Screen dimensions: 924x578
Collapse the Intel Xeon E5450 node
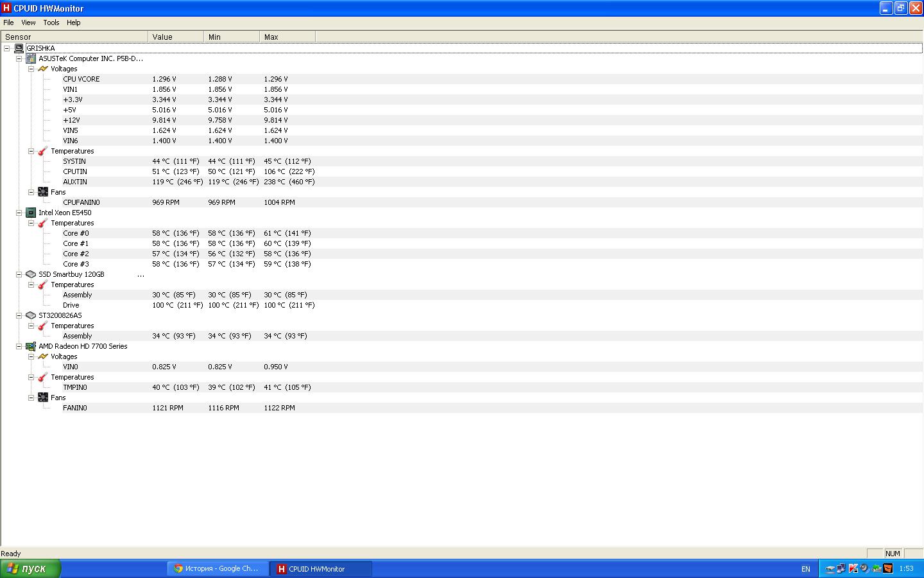click(19, 213)
